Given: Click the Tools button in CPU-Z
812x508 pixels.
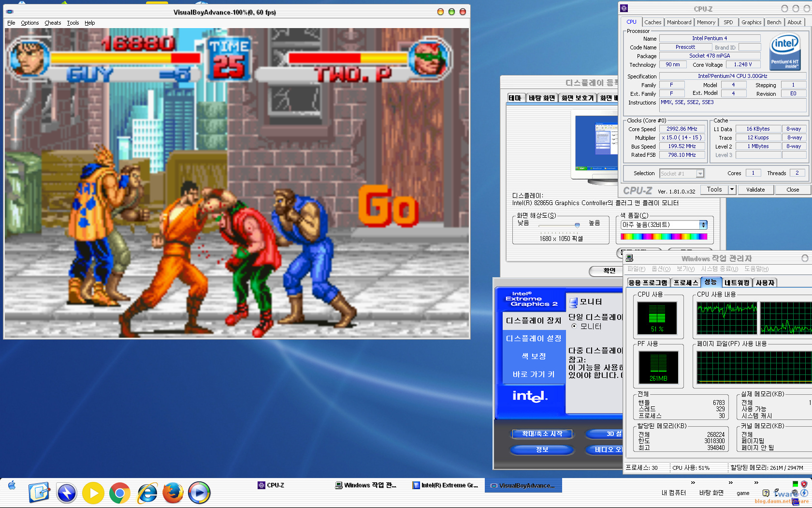Looking at the screenshot, I should pos(714,190).
